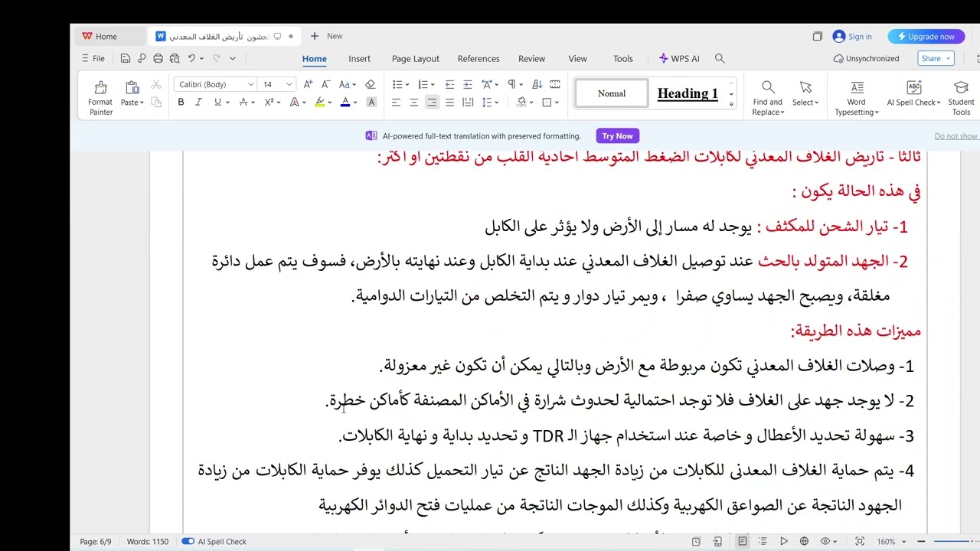Switch to the View tab
980x551 pixels.
(577, 58)
